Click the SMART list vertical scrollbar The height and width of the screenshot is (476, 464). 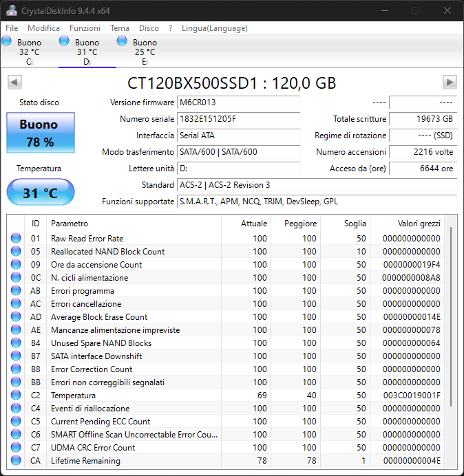451,316
